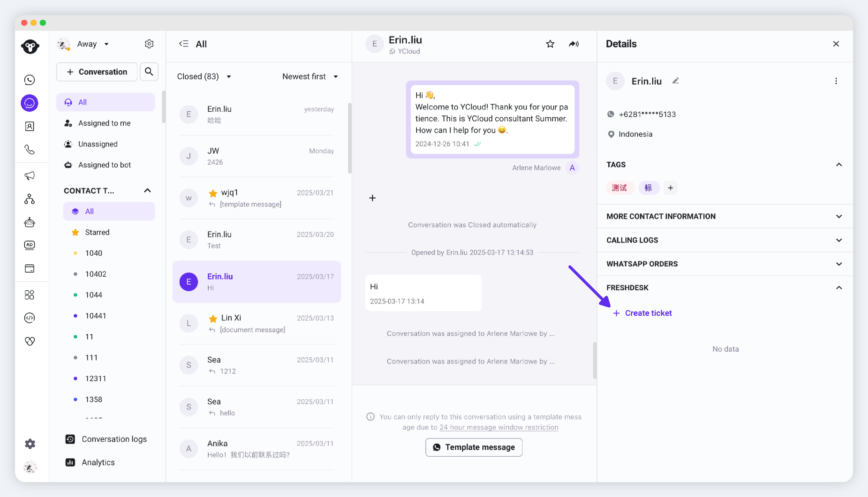Star the Erin.liu conversation
The width and height of the screenshot is (868, 497).
pyautogui.click(x=550, y=44)
